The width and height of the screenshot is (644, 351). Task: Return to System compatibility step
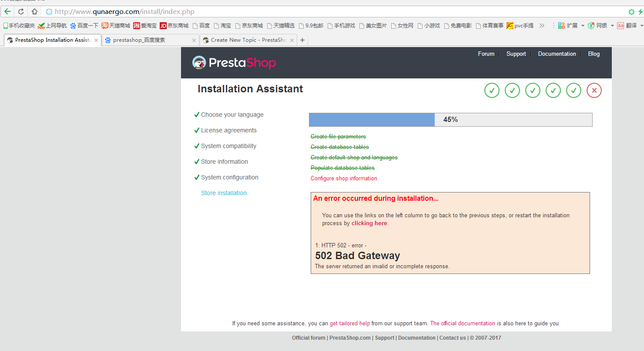228,146
